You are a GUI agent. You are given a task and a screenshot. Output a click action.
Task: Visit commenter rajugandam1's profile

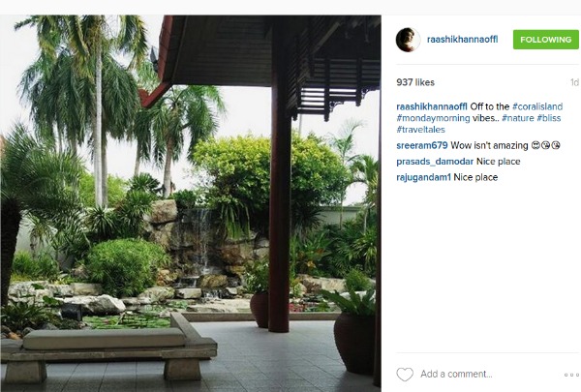423,177
